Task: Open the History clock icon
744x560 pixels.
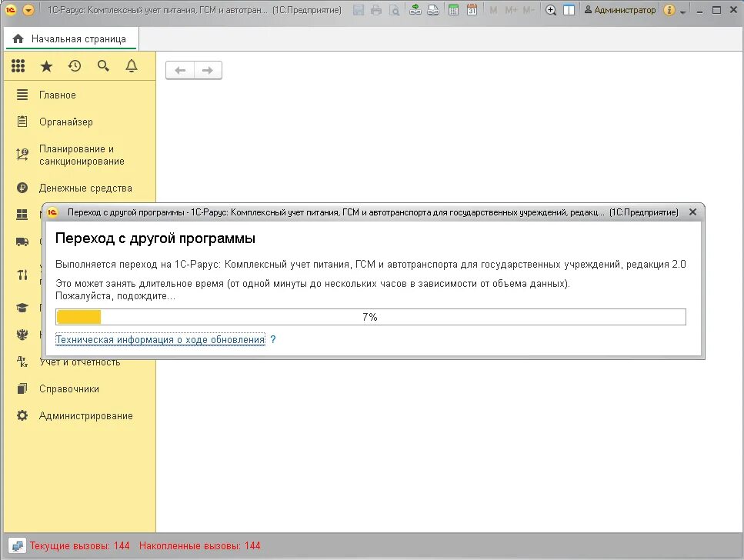Action: [x=75, y=66]
